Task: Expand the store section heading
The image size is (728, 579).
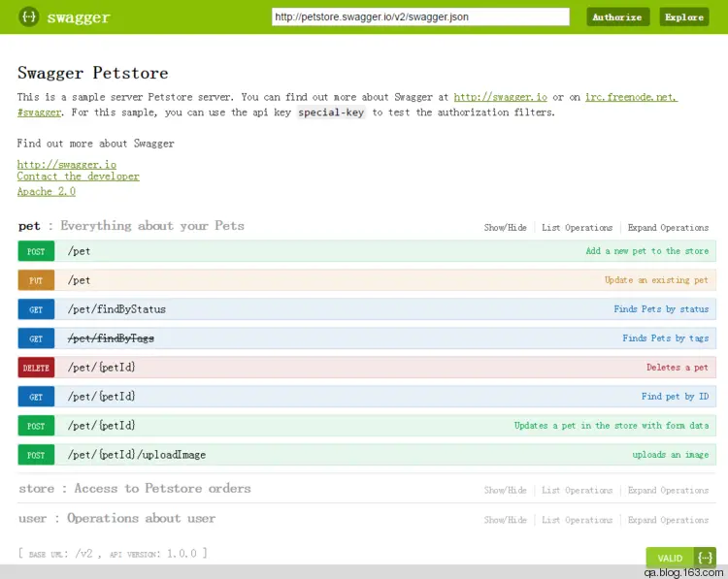Action: coord(135,489)
